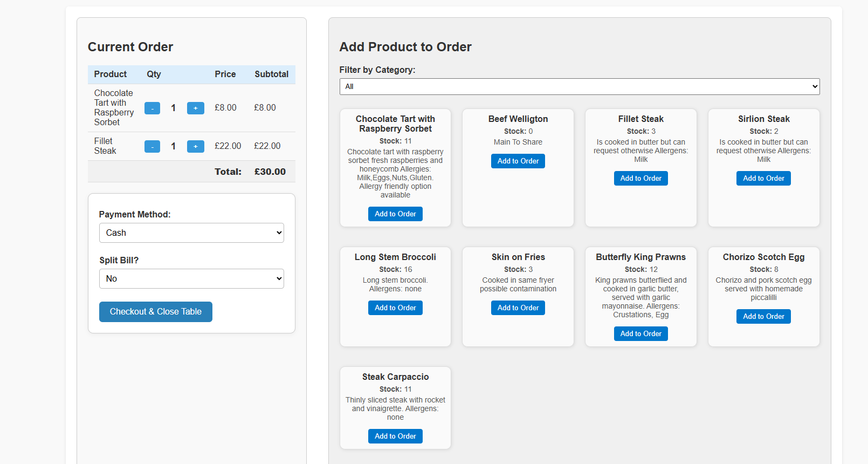This screenshot has height=464, width=868.
Task: Click the Current Order heading
Action: (x=130, y=47)
